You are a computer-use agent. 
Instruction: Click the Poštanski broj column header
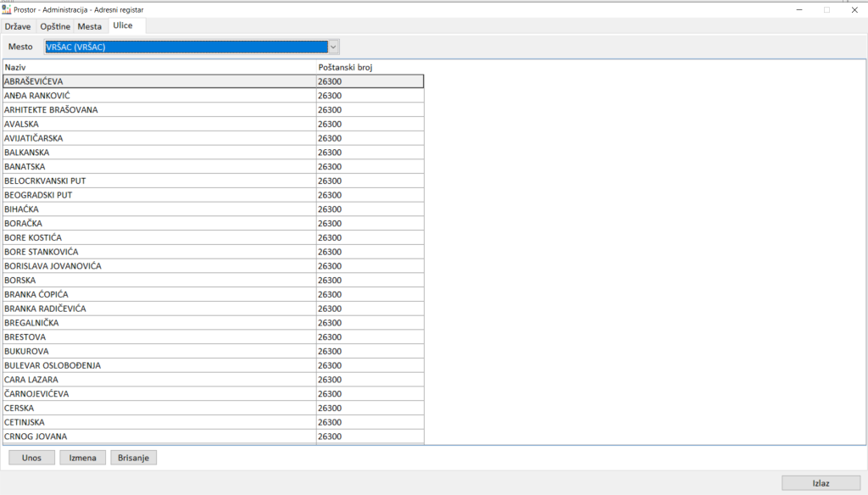click(x=370, y=66)
